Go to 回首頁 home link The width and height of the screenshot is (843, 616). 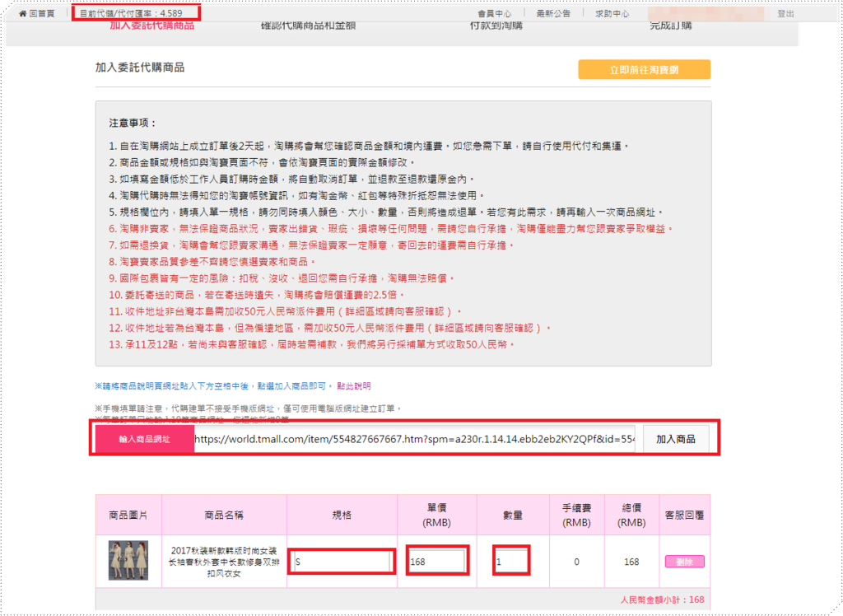pyautogui.click(x=41, y=13)
